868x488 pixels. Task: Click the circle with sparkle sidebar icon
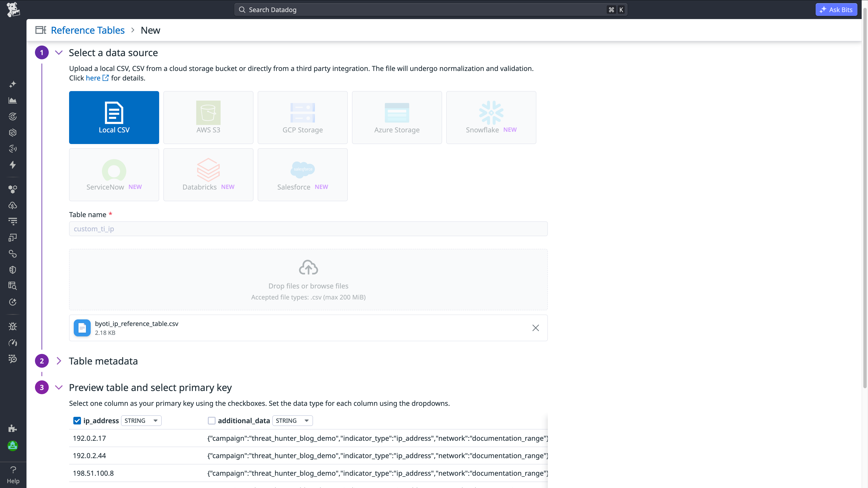[13, 302]
